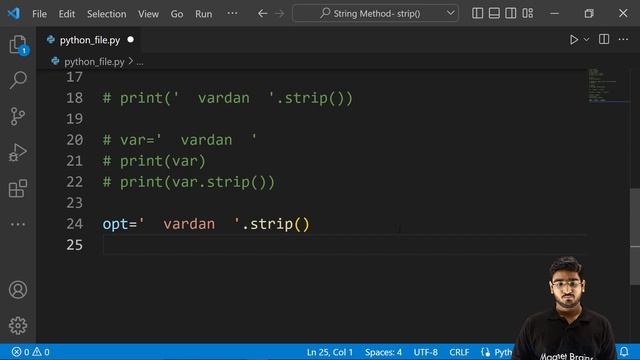This screenshot has height=360, width=640.
Task: Open the Source Control view
Action: pos(18,116)
